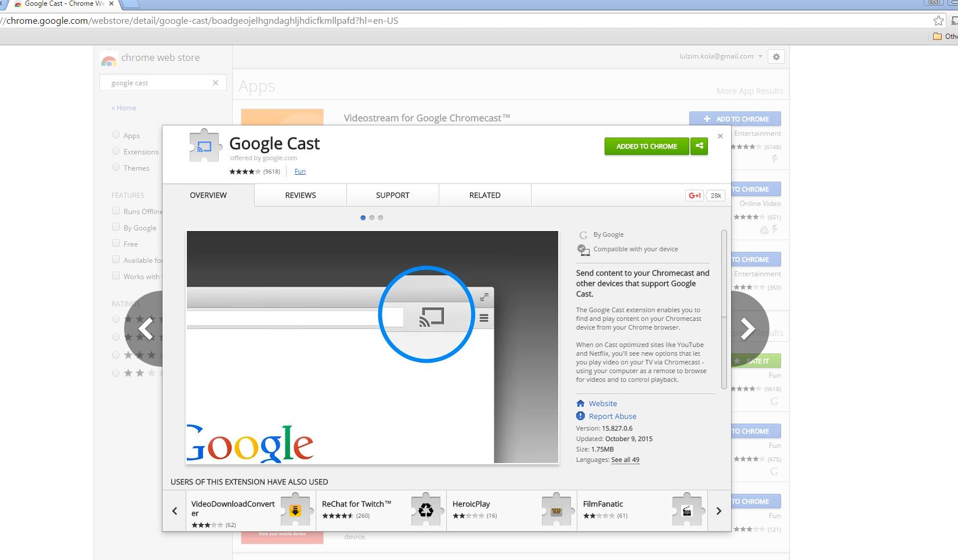Click the 28k plus-one count
958x560 pixels.
pos(716,196)
